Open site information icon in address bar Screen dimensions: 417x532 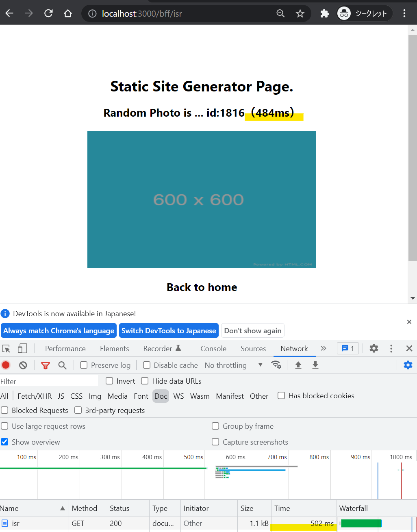[92, 14]
